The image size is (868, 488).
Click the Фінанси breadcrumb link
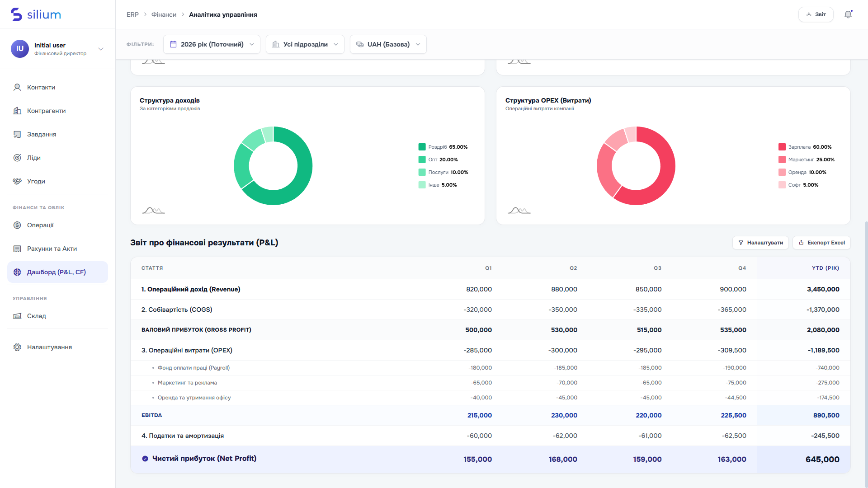click(164, 14)
